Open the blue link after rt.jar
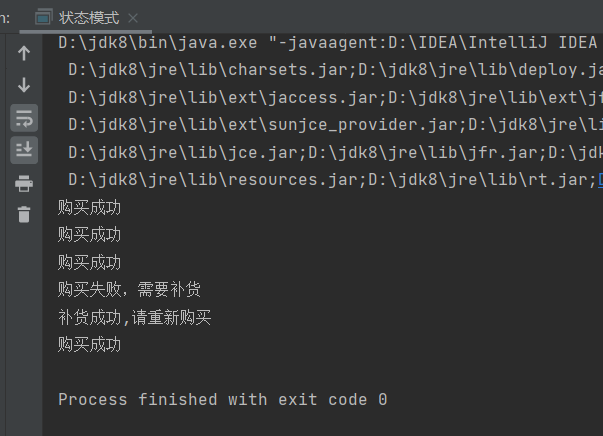This screenshot has height=436, width=603. point(600,180)
